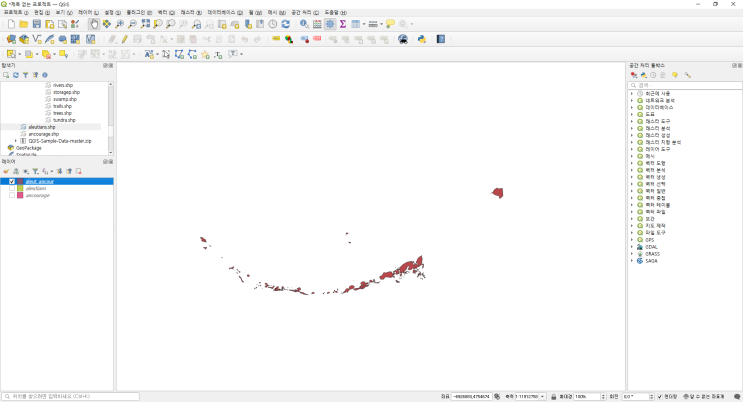743x402 pixels.
Task: Select the Pan Map hand tool
Action: coord(94,23)
